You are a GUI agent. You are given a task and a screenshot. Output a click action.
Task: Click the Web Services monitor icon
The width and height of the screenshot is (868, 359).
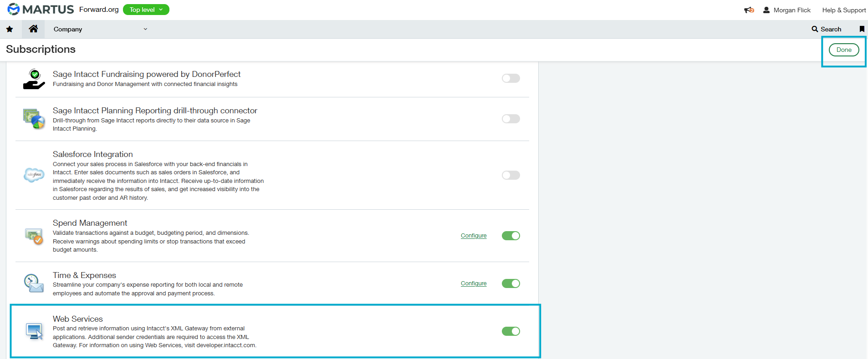[34, 331]
